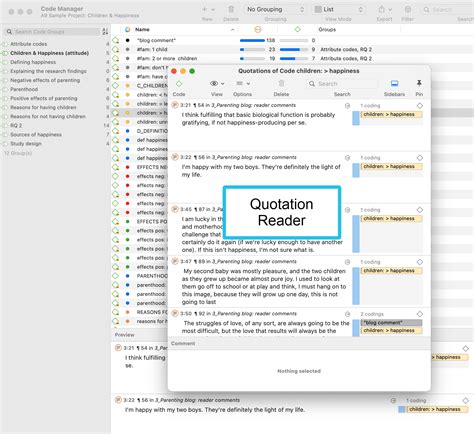Click the Groups column header
Screen dimensions: 474x434
click(327, 29)
